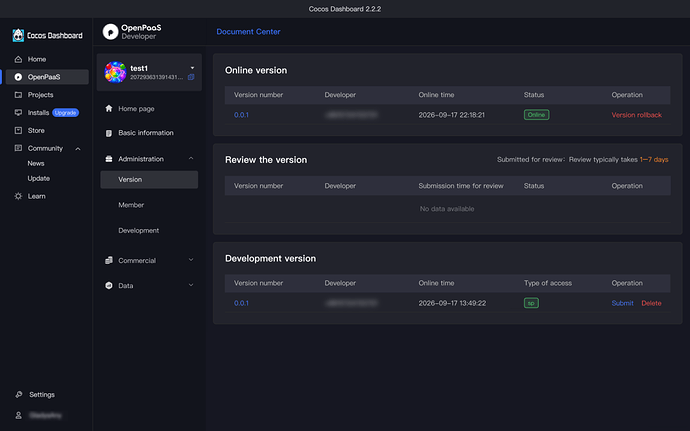Click the Upgrade badge next to Installs
690x431 pixels.
[x=66, y=113]
